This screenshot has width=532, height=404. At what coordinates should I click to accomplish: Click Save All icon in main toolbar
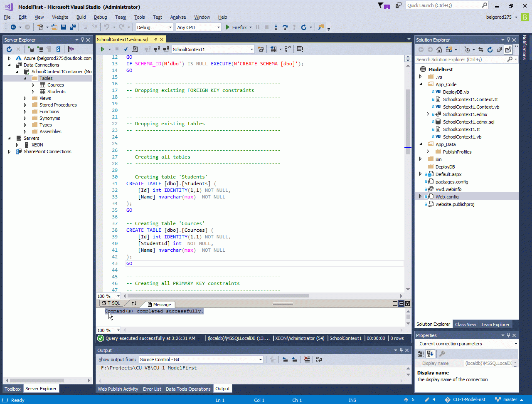(73, 27)
